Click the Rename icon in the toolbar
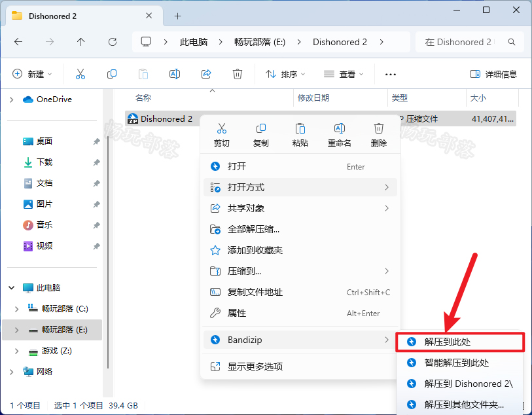 tap(175, 74)
